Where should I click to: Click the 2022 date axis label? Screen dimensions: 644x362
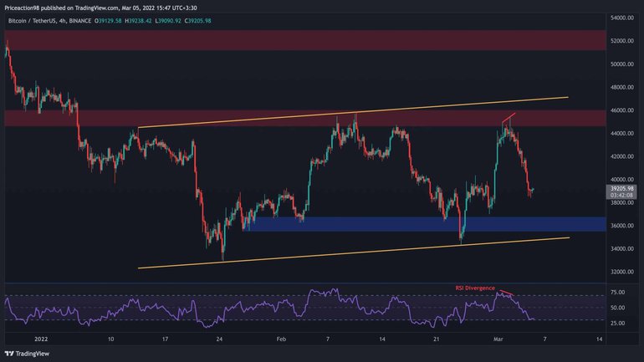41,339
